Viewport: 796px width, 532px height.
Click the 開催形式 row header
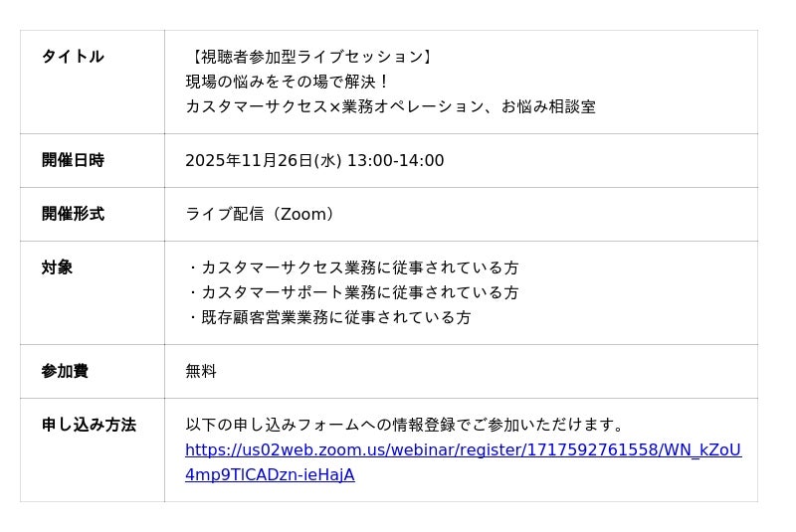pos(73,214)
